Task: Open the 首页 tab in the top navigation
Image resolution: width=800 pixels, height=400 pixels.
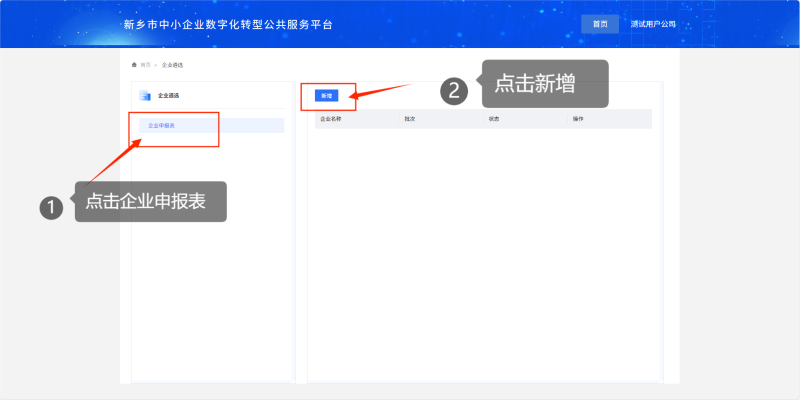Action: coord(600,24)
